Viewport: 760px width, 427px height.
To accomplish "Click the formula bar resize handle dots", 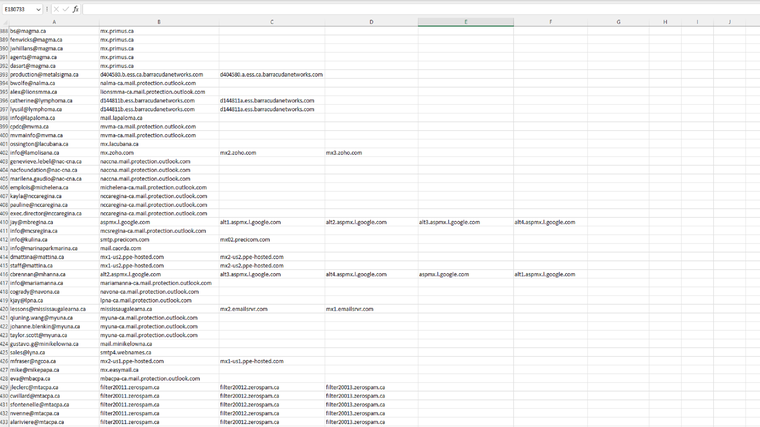I will [47, 9].
